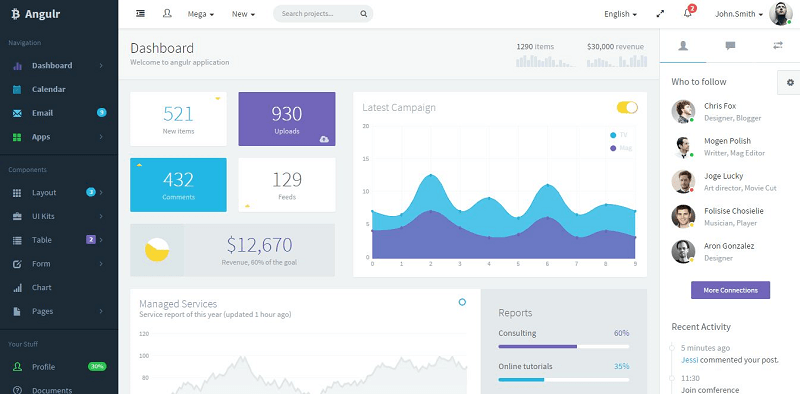The height and width of the screenshot is (394, 800).
Task: Open the user icon in top bar
Action: pos(167,14)
